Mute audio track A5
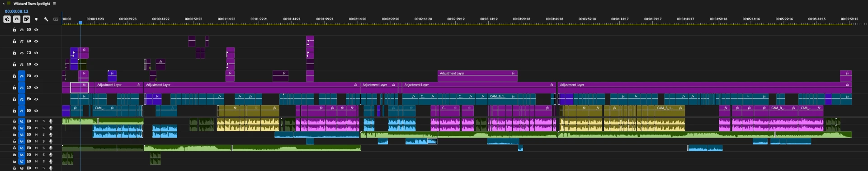The image size is (868, 171). (x=36, y=148)
